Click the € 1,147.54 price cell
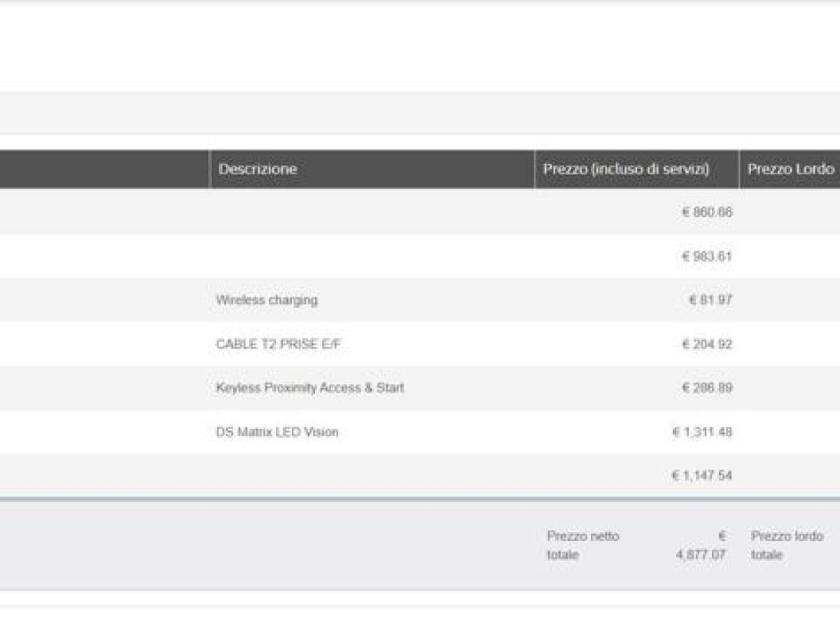The image size is (840, 630). click(701, 476)
